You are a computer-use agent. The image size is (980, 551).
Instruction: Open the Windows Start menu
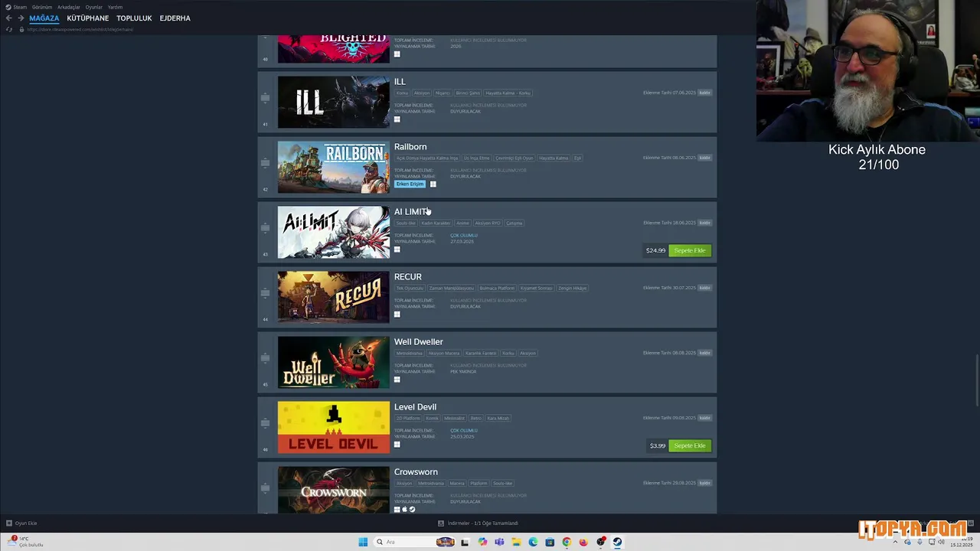click(x=363, y=542)
